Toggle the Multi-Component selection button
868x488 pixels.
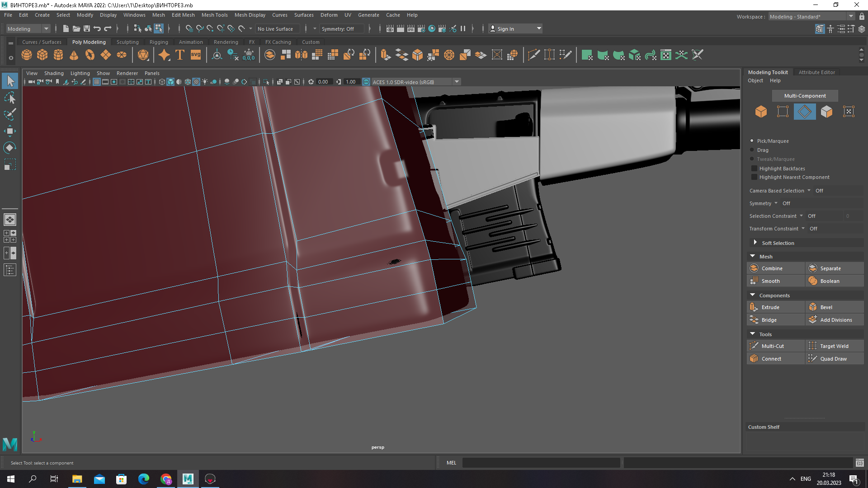(805, 96)
